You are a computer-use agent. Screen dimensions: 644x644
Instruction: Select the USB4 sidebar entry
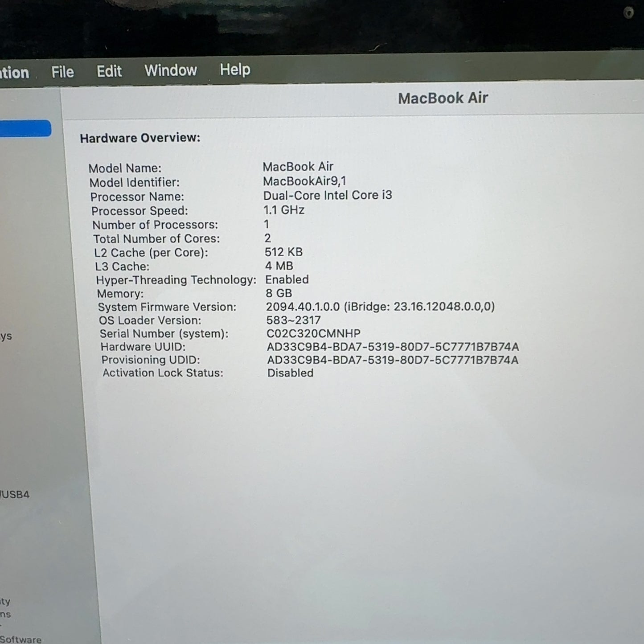(15, 494)
